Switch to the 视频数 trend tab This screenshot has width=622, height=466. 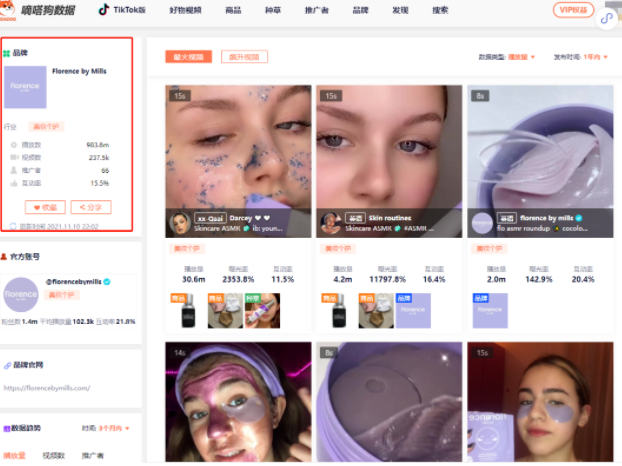coord(54,455)
